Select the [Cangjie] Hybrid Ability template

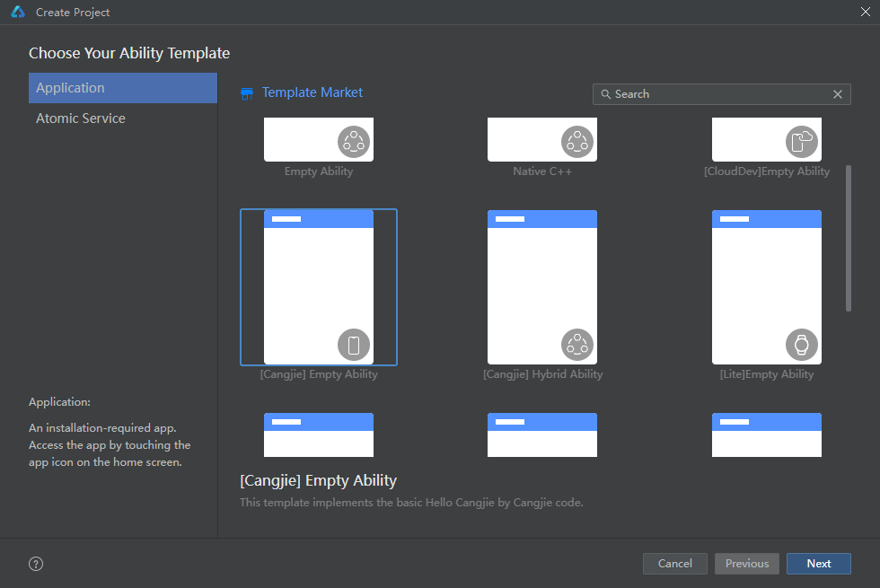[542, 287]
